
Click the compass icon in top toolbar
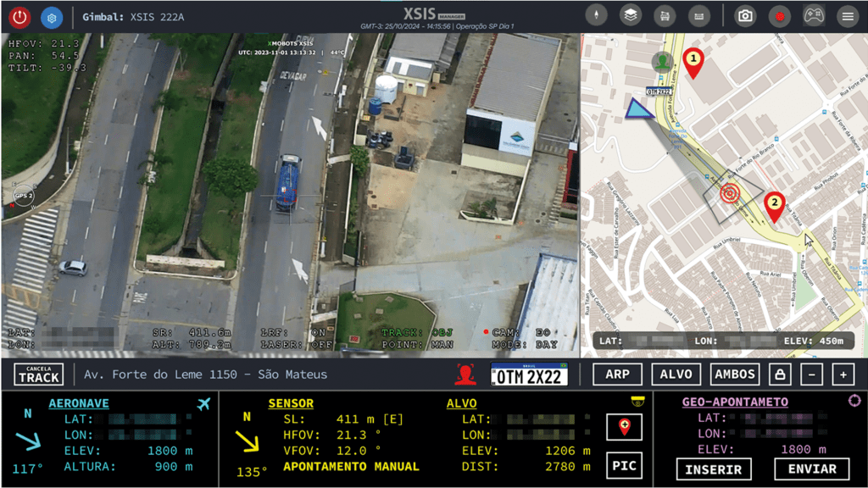point(597,15)
